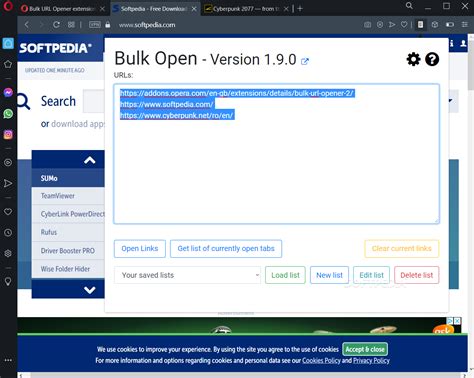This screenshot has width=474, height=378.
Task: Select SUMo in Softpedia list
Action: pos(68,178)
